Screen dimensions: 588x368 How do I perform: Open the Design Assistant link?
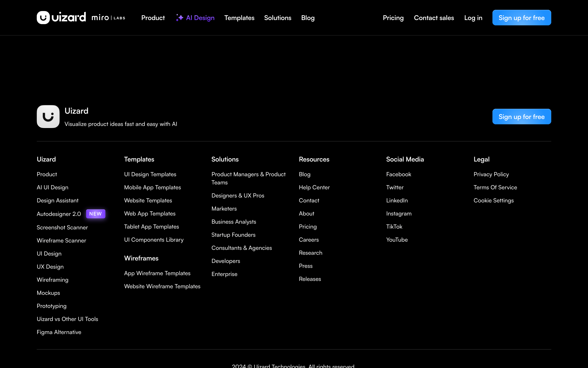[58, 201]
